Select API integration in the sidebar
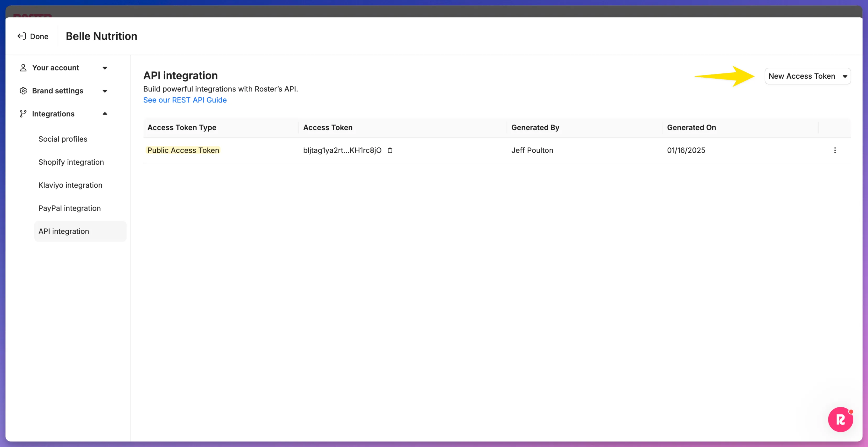Viewport: 868px width, 447px height. pyautogui.click(x=80, y=231)
